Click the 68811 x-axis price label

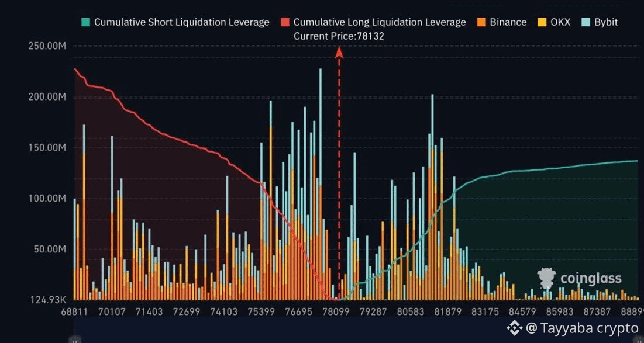pos(74,312)
